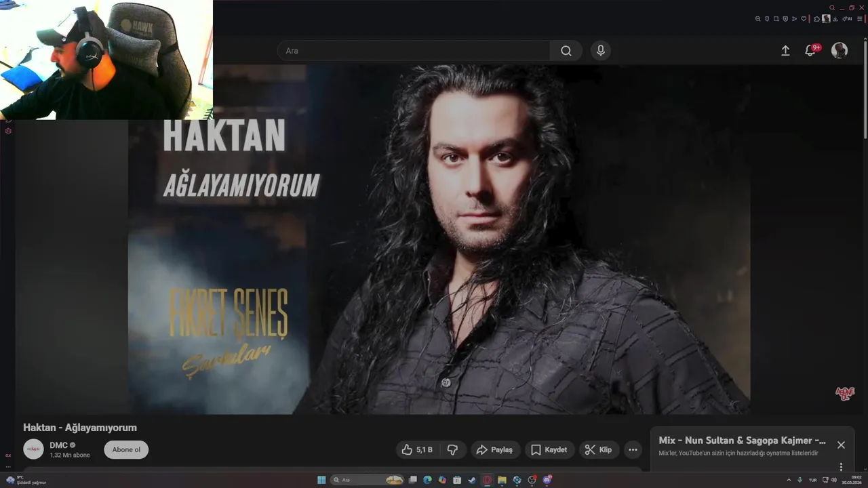868x488 pixels.
Task: Open the browser extensions cube icon
Action: coord(816,19)
